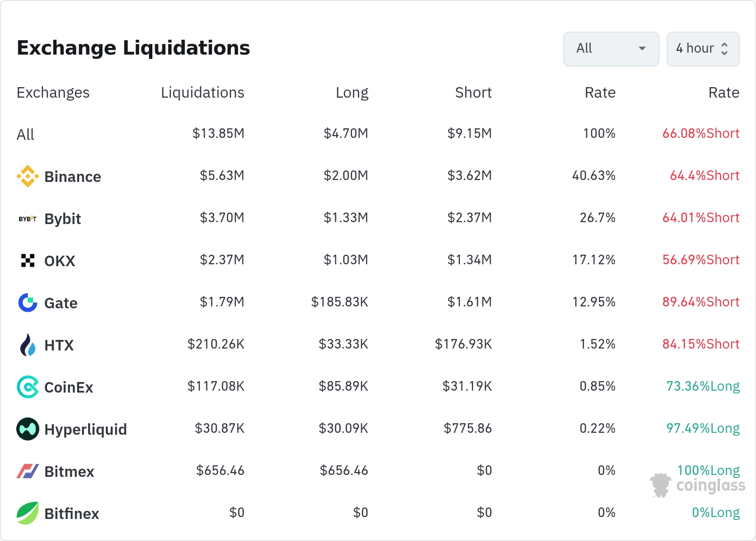This screenshot has width=756, height=541.
Task: Click the Exchanges column header
Action: tap(53, 92)
